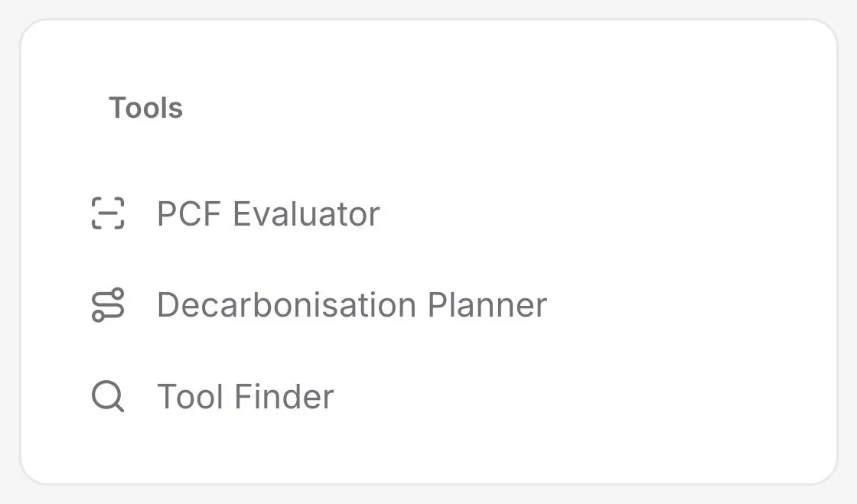Image resolution: width=857 pixels, height=504 pixels.
Task: Choose the first item under Tools
Action: pyautogui.click(x=236, y=213)
